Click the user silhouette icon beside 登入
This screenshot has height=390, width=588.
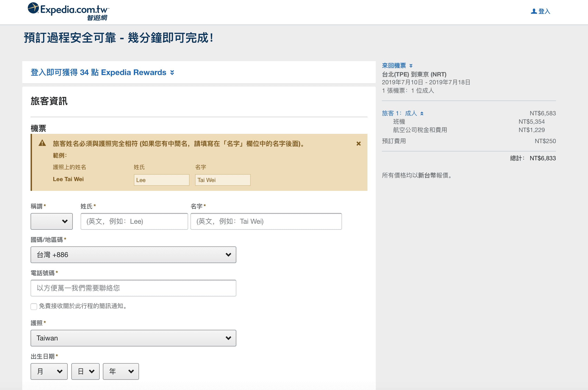pyautogui.click(x=534, y=11)
